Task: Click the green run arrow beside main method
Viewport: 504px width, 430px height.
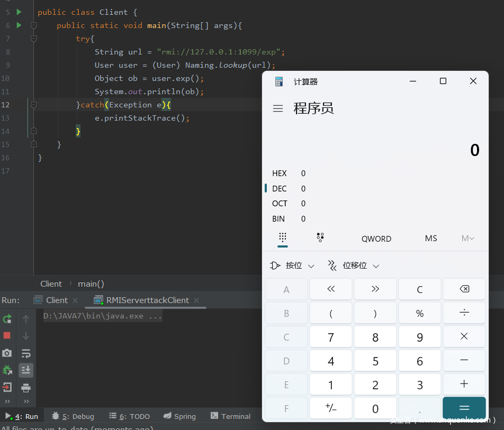Action: (x=19, y=25)
